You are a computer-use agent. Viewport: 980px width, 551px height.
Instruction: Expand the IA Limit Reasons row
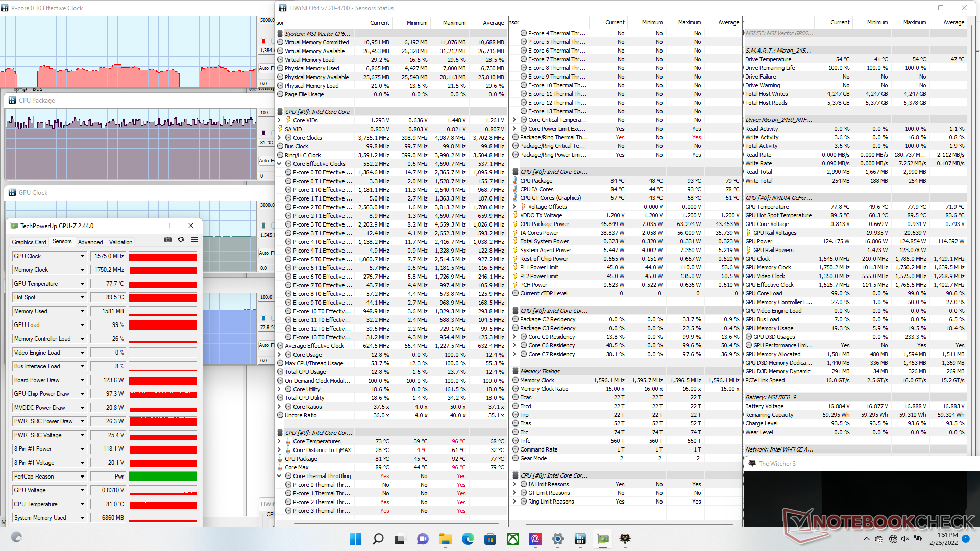pyautogui.click(x=514, y=484)
